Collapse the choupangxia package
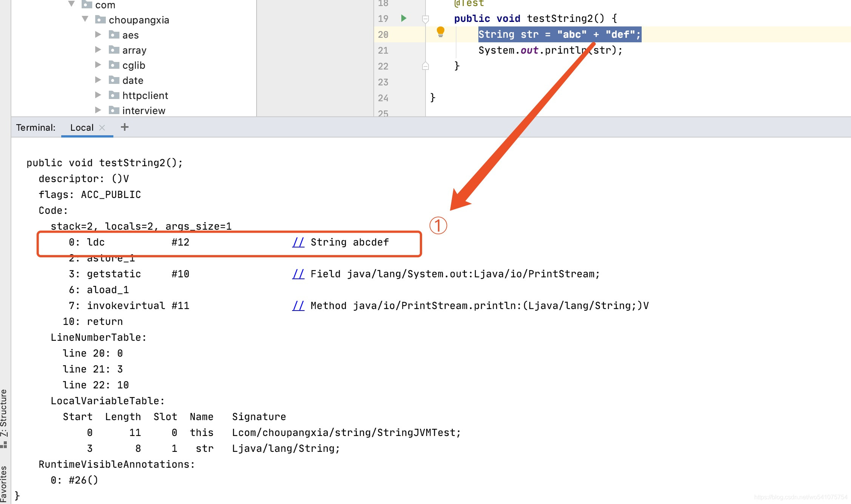 coord(85,20)
